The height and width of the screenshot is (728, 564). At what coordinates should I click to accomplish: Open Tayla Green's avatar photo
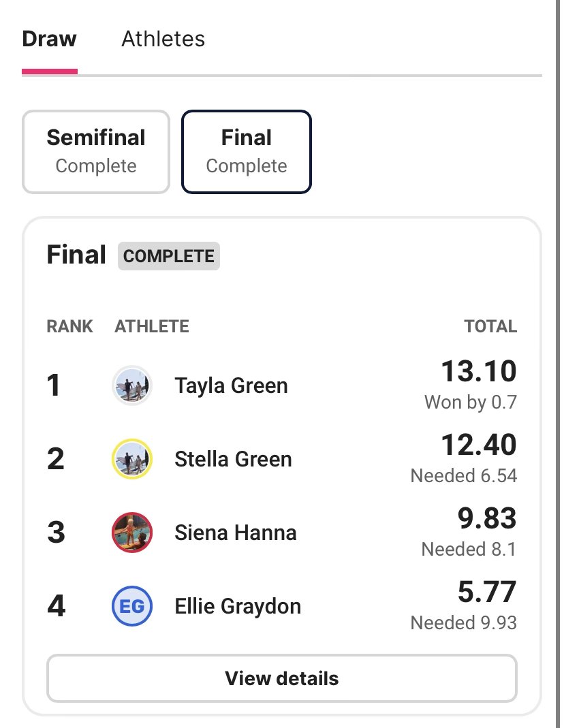click(x=131, y=385)
